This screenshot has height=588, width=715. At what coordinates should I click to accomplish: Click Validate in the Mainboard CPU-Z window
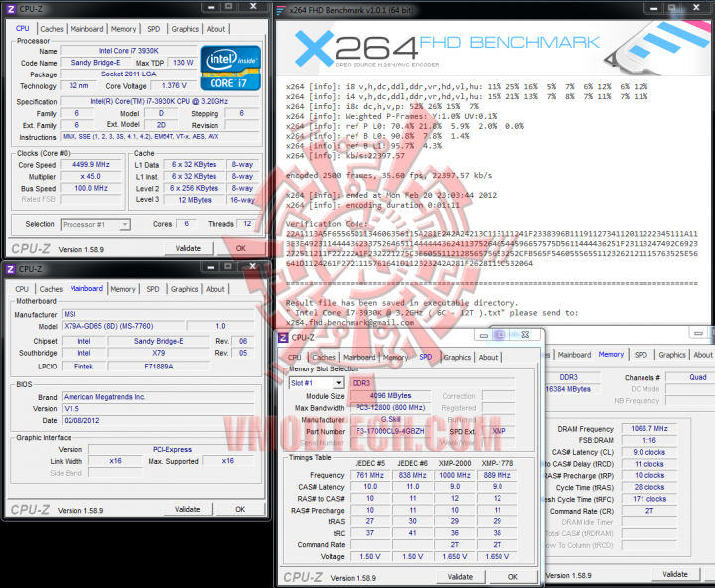[188, 509]
